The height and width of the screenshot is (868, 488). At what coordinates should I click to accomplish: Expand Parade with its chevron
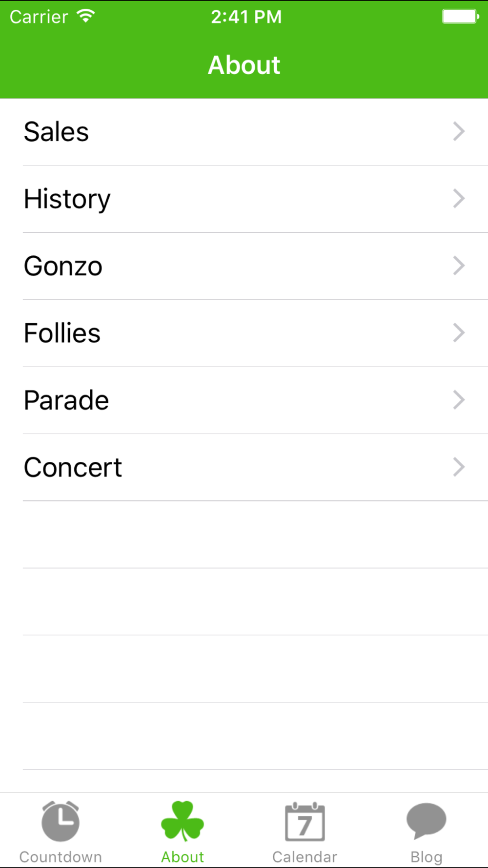(x=459, y=400)
